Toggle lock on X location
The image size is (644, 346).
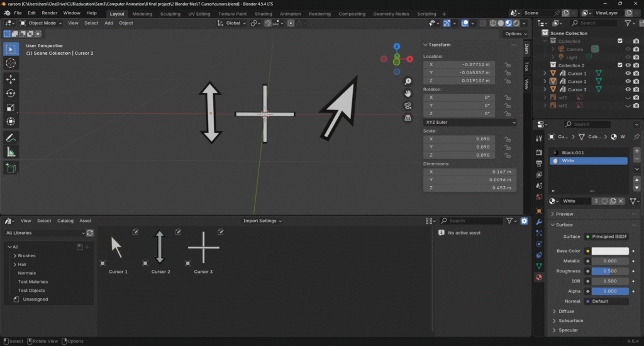[x=508, y=64]
